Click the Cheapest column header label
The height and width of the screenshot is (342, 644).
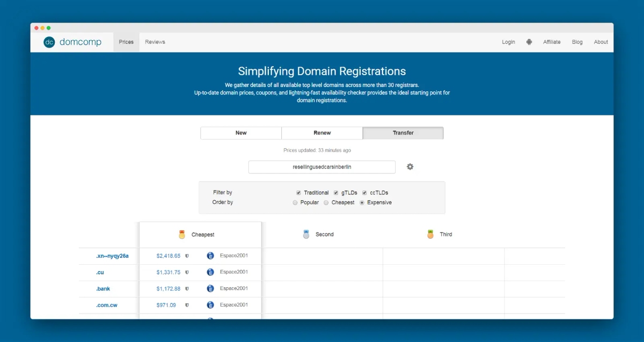[203, 235]
